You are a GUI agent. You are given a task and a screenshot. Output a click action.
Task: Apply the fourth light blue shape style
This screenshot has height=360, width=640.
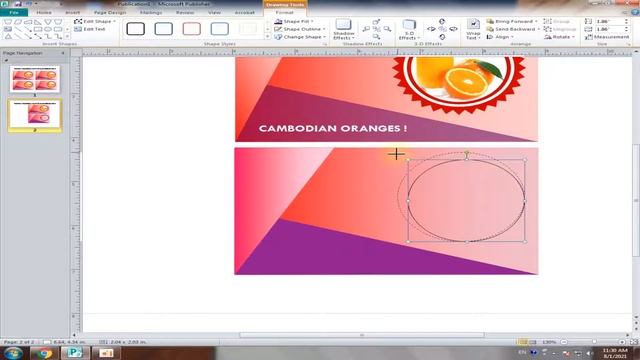tap(220, 29)
